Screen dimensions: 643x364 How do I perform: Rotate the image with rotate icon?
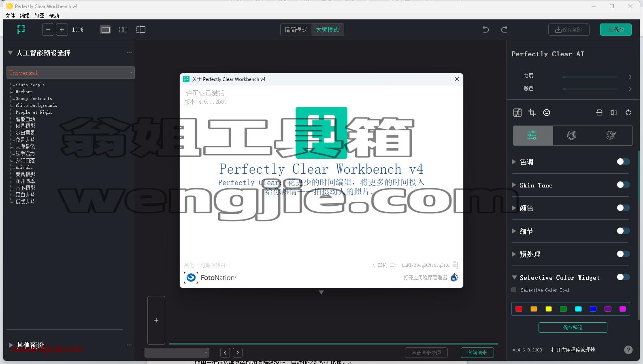(x=628, y=113)
